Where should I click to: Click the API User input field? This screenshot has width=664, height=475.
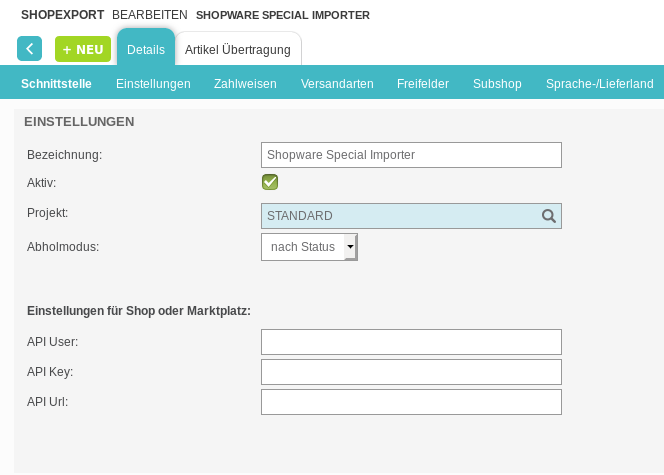pyautogui.click(x=410, y=342)
